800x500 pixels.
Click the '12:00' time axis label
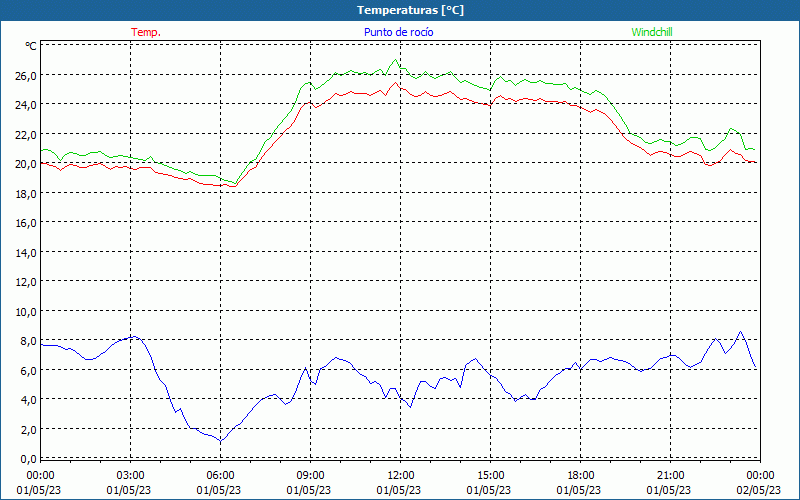(401, 476)
